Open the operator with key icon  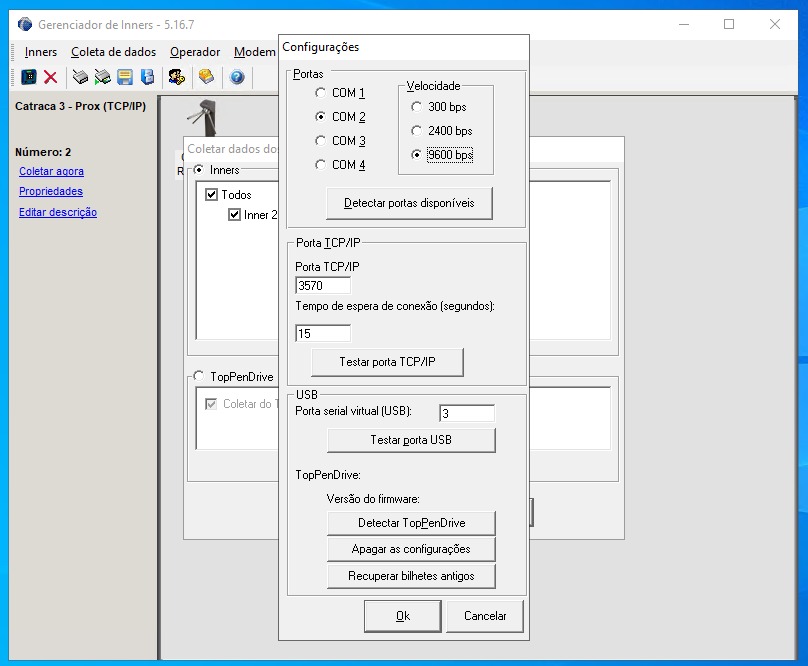(176, 77)
